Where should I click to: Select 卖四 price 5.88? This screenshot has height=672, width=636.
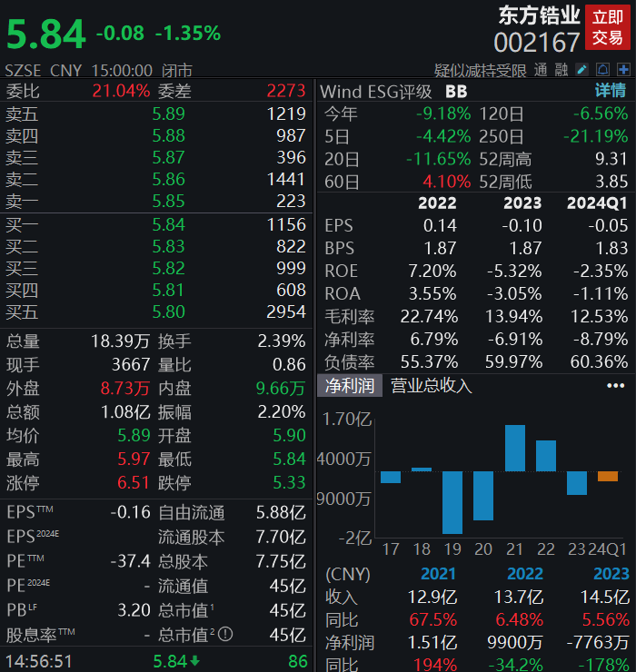tap(169, 136)
